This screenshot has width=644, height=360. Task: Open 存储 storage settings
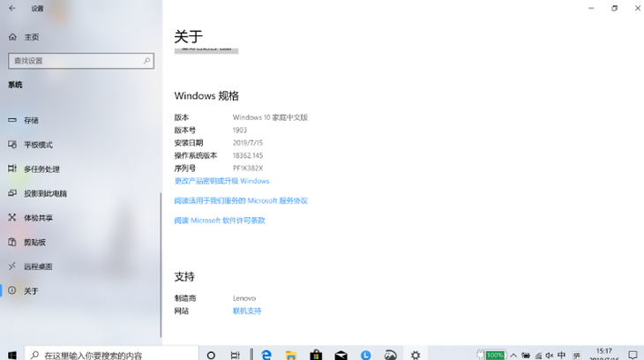tap(31, 120)
